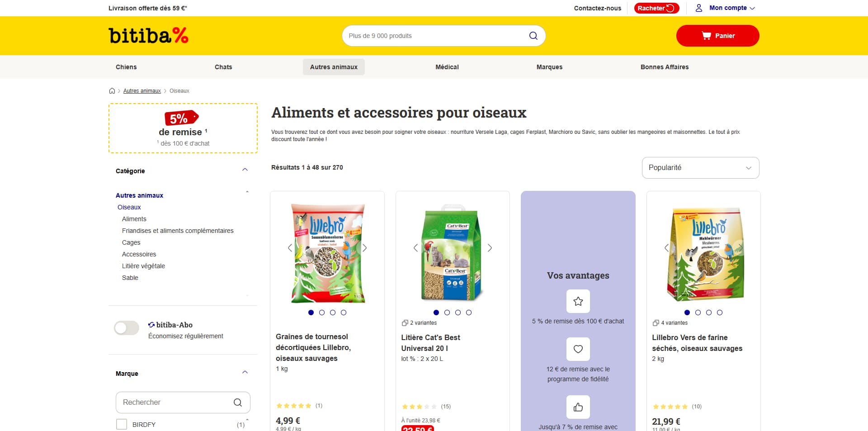Click the thumbs-up advantage icon
Image resolution: width=868 pixels, height=431 pixels.
(578, 407)
